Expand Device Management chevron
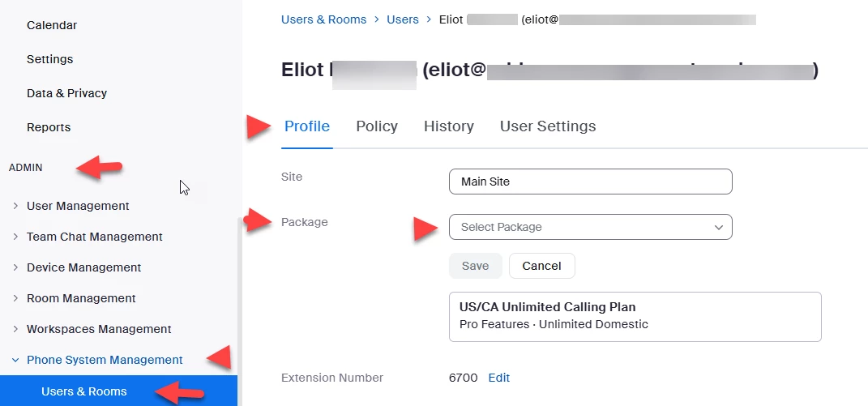This screenshot has height=406, width=868. [x=15, y=267]
